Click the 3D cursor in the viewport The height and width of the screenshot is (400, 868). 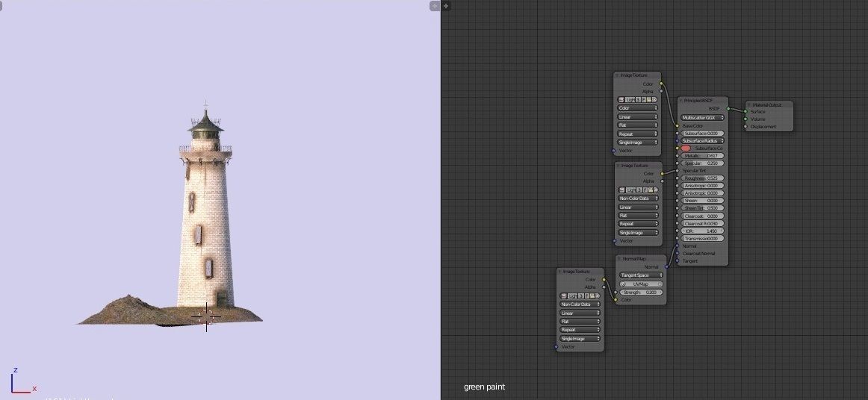(206, 316)
